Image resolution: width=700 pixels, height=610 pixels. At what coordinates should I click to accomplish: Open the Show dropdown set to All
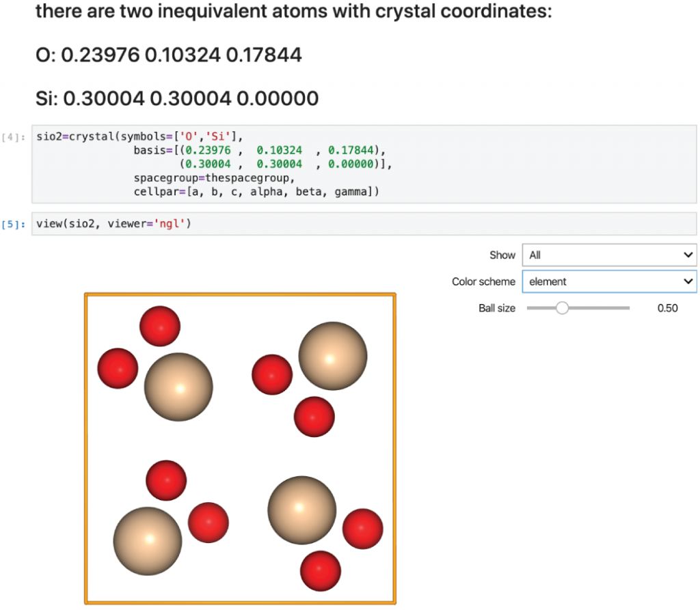609,255
